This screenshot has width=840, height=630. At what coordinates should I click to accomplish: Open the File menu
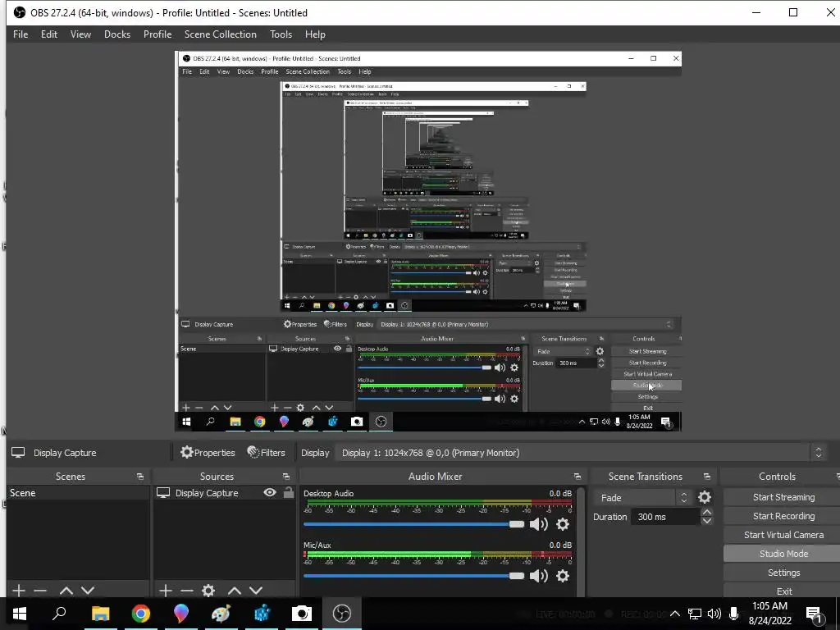coord(21,34)
